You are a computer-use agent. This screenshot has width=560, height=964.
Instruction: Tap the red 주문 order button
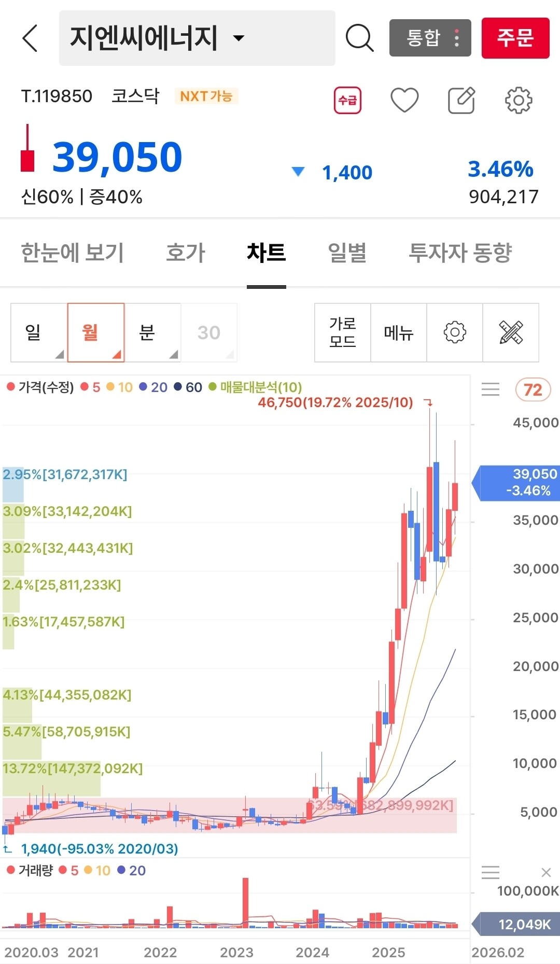point(515,38)
